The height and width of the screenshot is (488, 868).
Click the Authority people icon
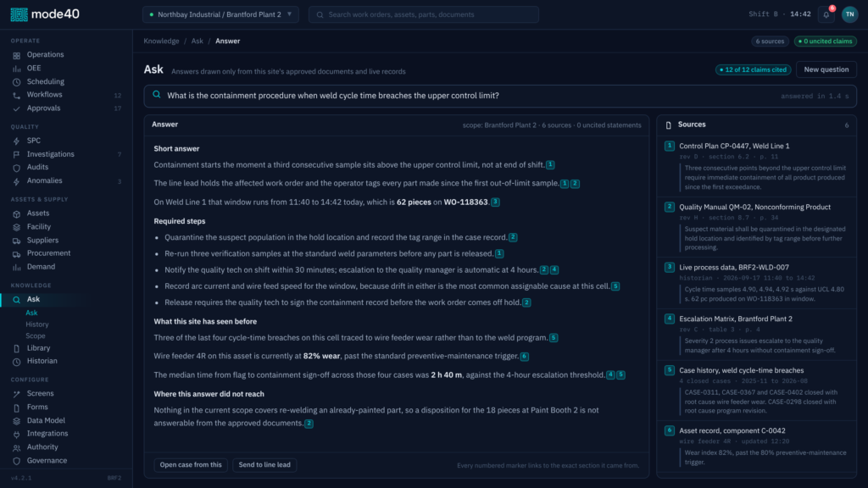coord(17,447)
